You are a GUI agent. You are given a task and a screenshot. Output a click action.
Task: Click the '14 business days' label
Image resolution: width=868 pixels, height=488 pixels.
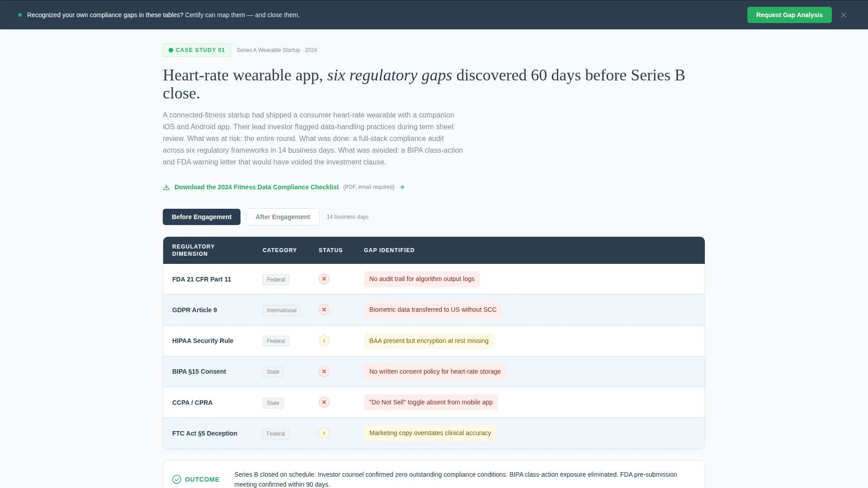tap(348, 217)
